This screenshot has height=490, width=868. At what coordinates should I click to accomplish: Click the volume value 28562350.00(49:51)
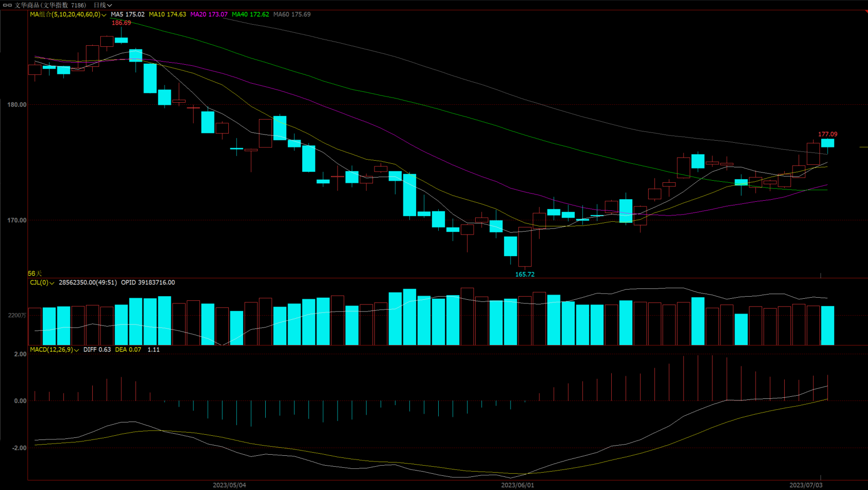point(88,283)
